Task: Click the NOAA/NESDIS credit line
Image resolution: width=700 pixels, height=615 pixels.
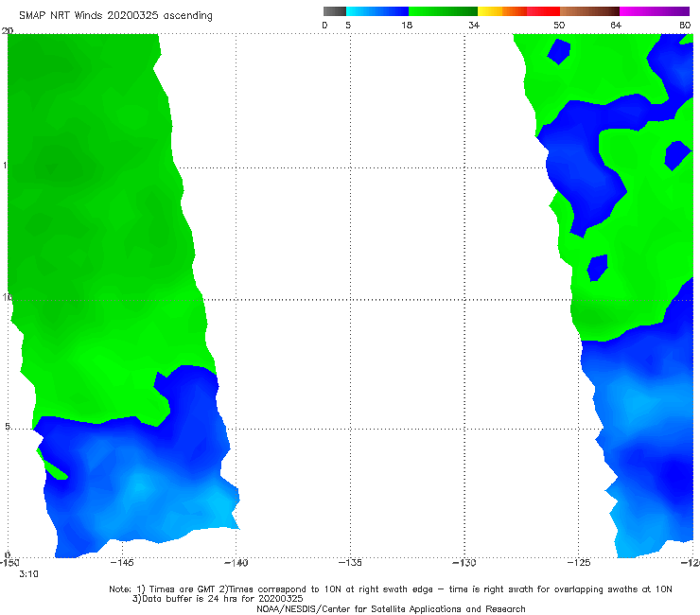Action: click(391, 608)
